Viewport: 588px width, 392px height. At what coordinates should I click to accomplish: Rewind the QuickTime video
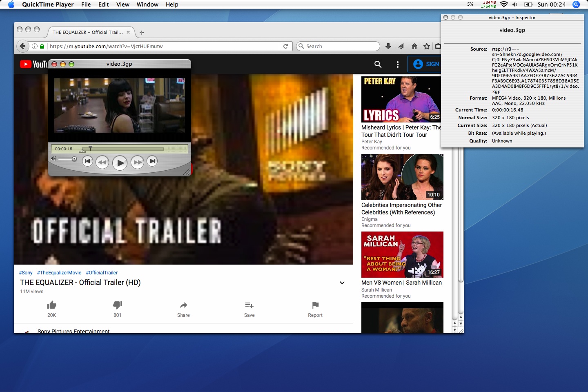[102, 162]
